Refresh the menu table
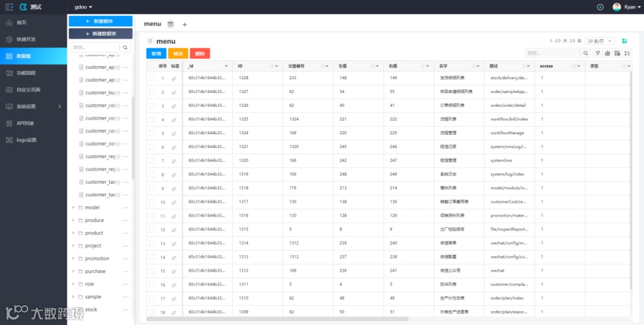The image size is (644, 325). point(150,41)
